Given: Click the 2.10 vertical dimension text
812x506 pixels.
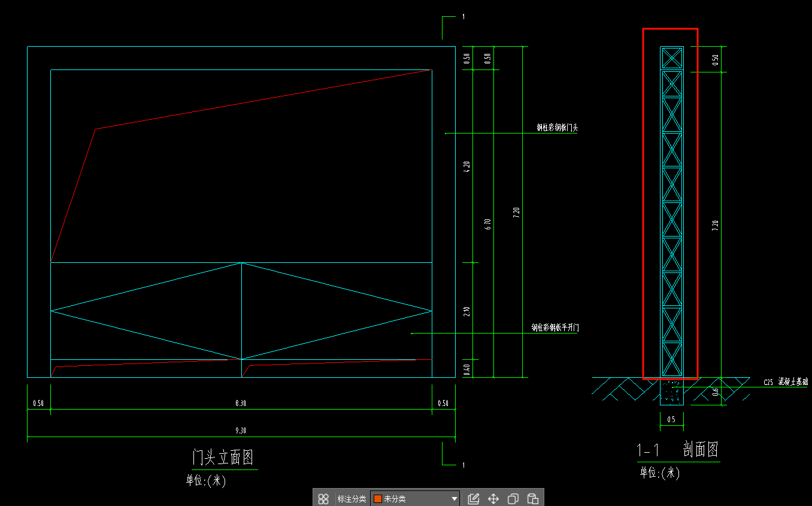Looking at the screenshot, I should [467, 311].
